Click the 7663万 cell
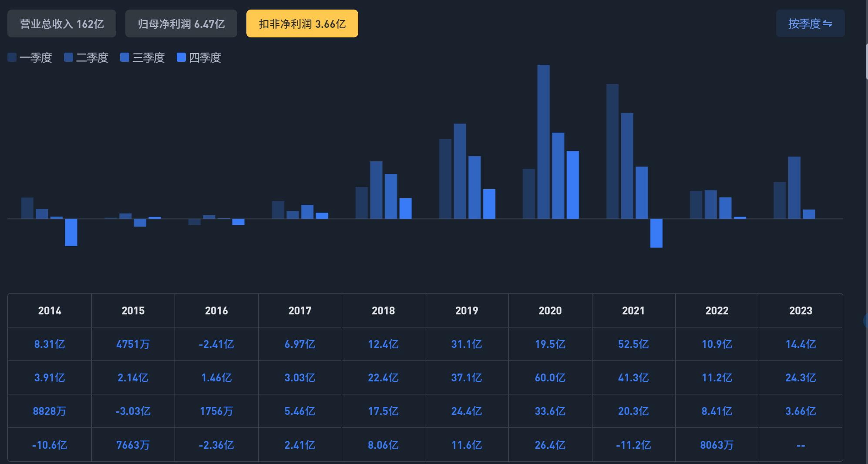The width and height of the screenshot is (868, 464). [x=133, y=445]
